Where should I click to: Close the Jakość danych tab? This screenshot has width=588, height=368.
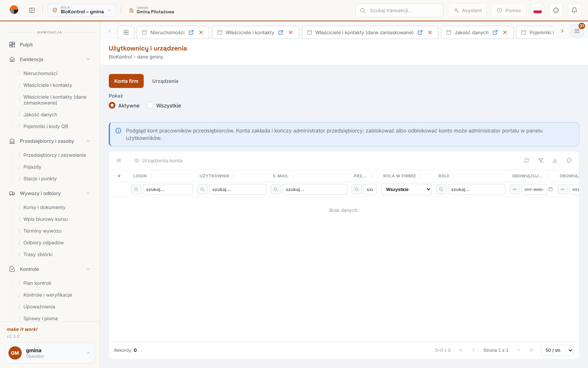(x=505, y=32)
